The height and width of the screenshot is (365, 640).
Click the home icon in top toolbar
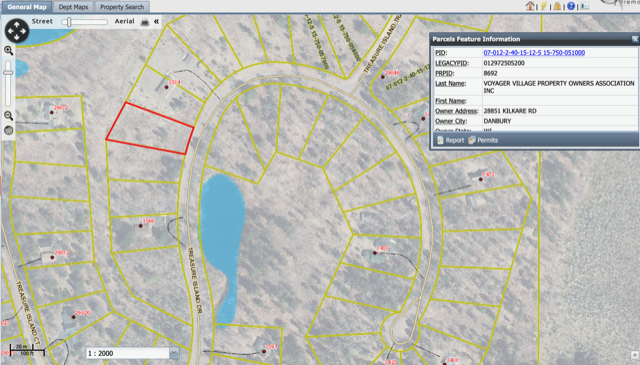point(530,6)
